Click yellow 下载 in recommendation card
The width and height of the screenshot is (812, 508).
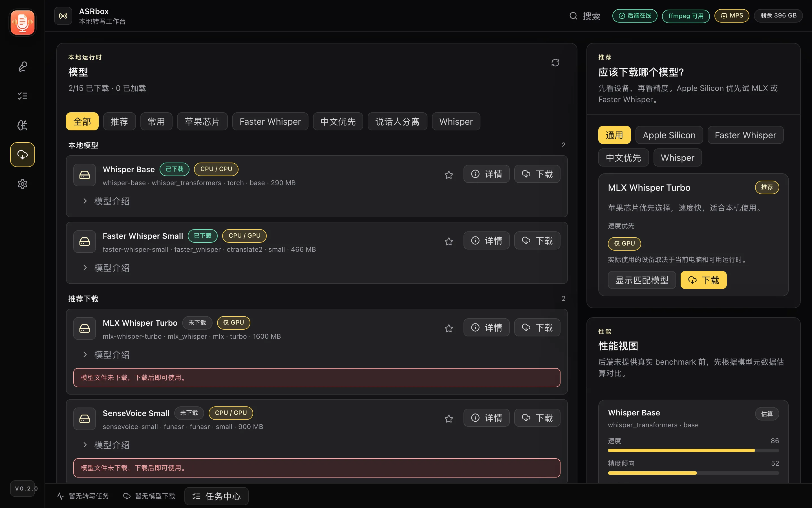point(703,280)
